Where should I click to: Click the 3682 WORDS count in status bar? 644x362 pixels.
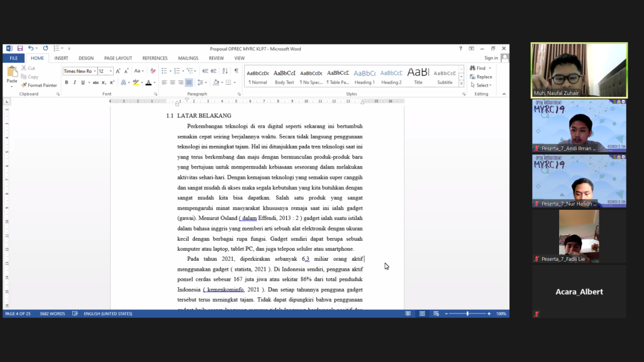(x=52, y=314)
